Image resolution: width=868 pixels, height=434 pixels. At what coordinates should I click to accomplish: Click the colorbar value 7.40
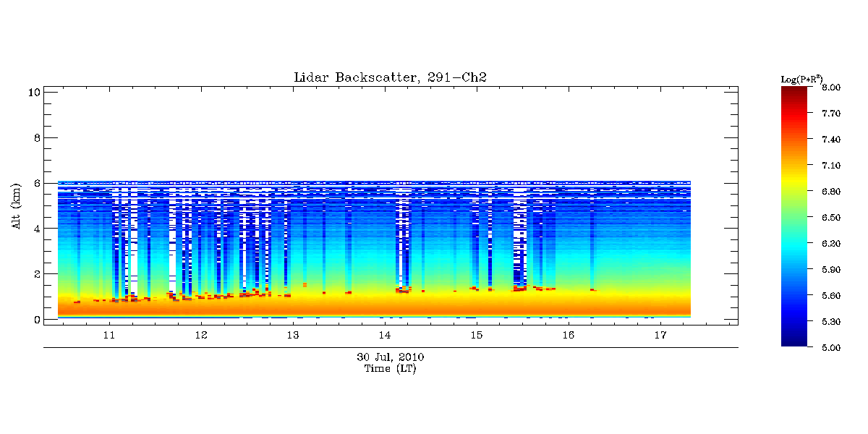830,140
